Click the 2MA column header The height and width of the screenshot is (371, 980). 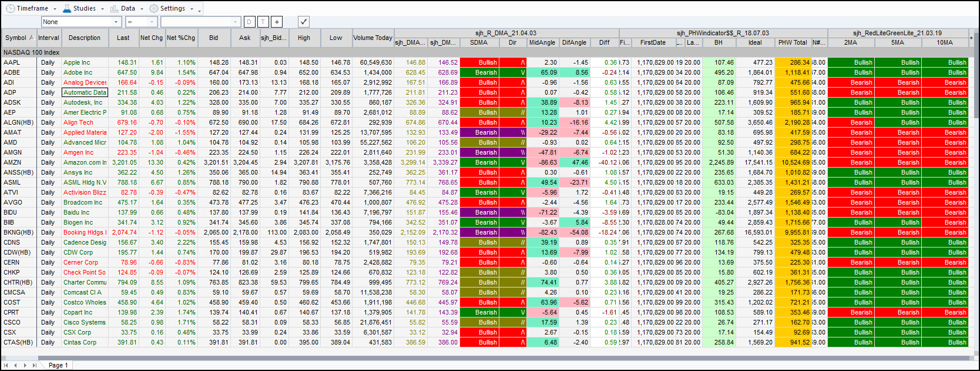(x=851, y=42)
